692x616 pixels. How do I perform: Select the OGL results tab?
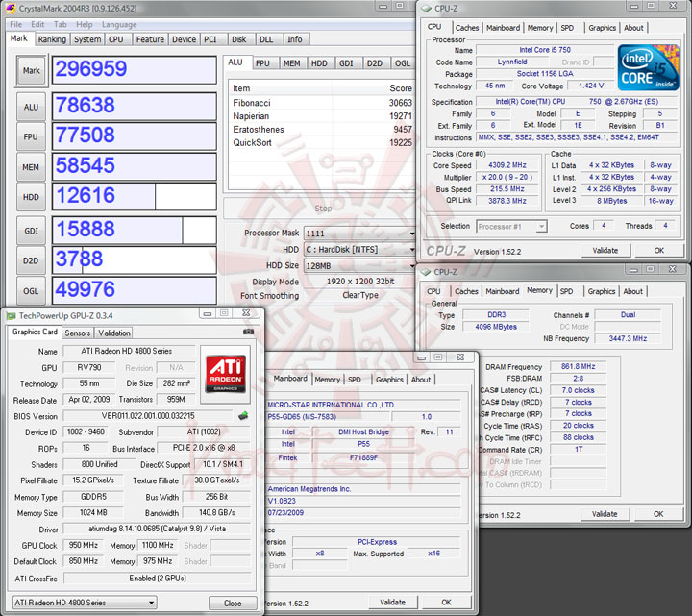click(x=403, y=63)
